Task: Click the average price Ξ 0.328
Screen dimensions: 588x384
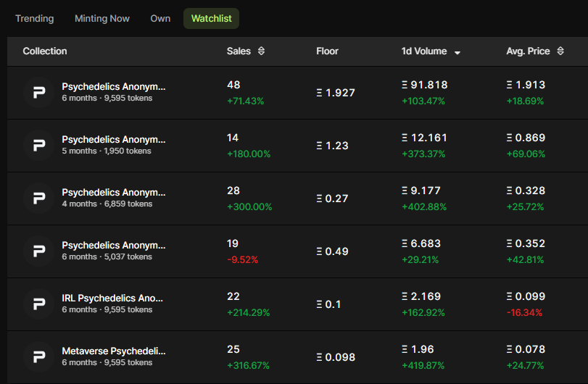Action: coord(526,191)
